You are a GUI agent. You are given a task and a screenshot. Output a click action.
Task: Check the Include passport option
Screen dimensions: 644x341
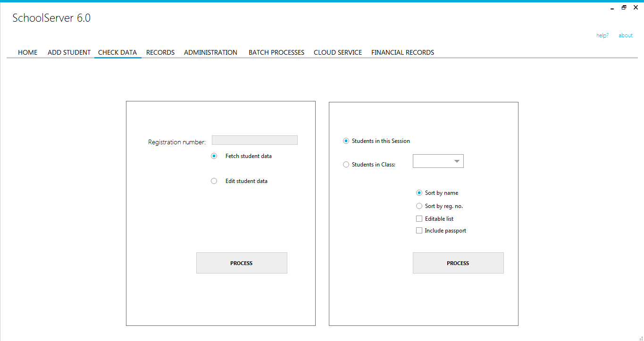[419, 230]
